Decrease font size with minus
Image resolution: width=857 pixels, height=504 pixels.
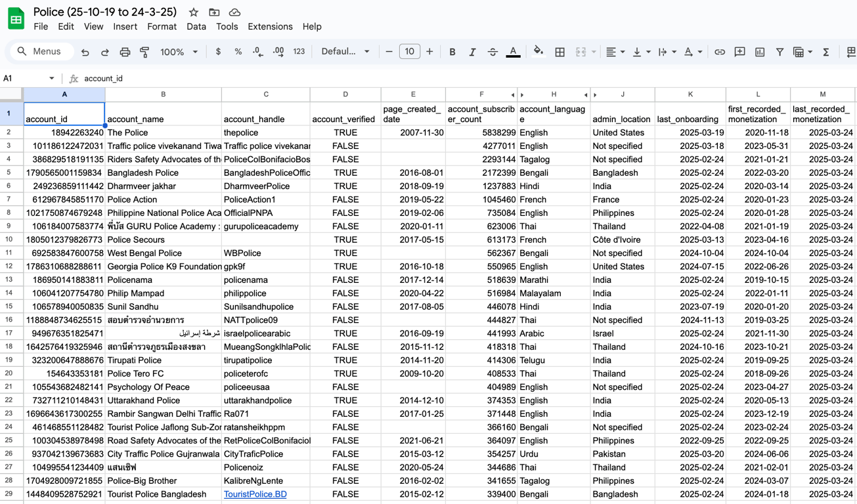pos(389,52)
